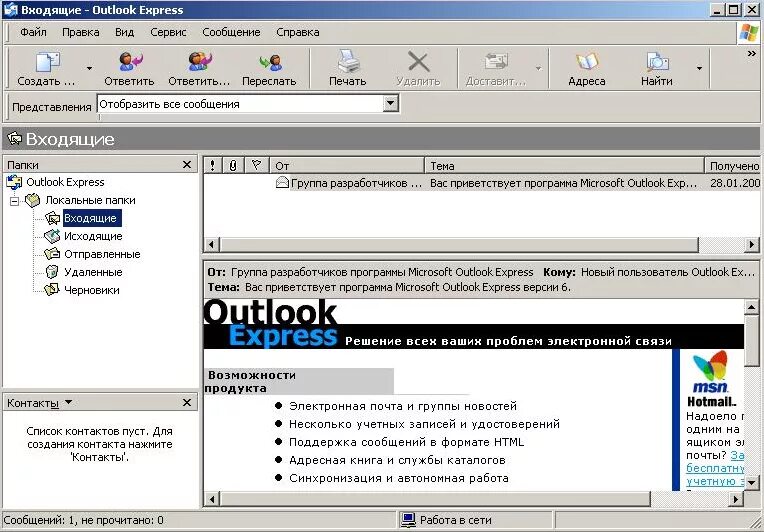Click the Удаленные folder trash icon
The width and height of the screenshot is (764, 532).
[52, 272]
